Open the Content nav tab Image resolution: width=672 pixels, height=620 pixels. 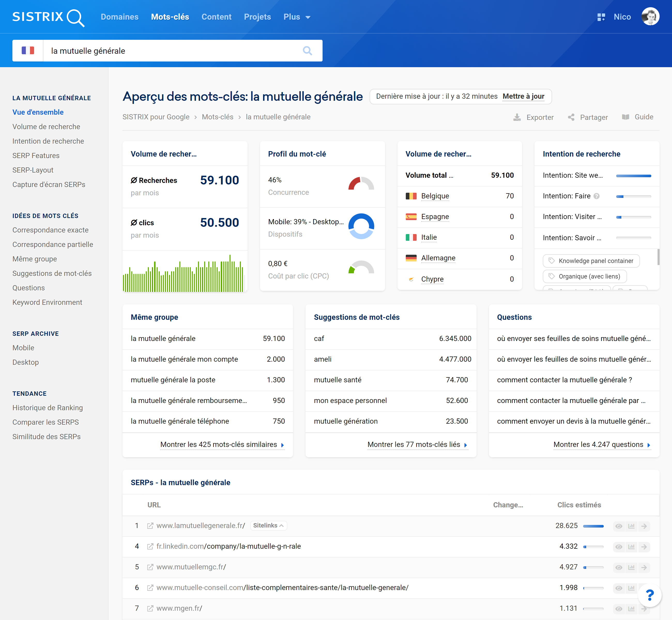(216, 17)
